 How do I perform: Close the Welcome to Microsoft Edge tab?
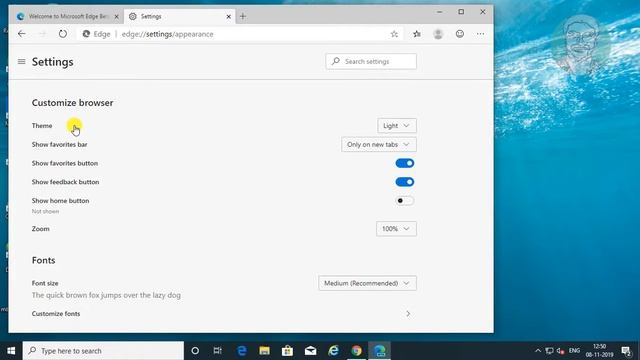click(116, 17)
